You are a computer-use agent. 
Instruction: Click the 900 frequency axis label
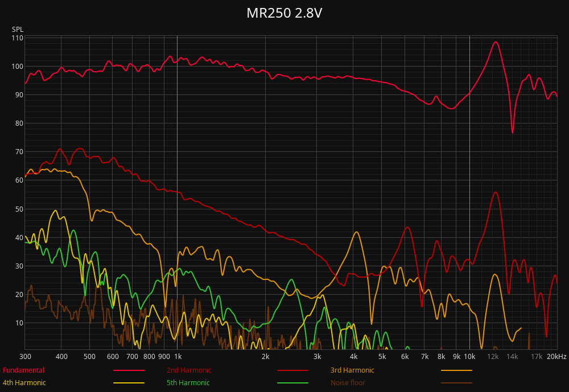point(164,356)
